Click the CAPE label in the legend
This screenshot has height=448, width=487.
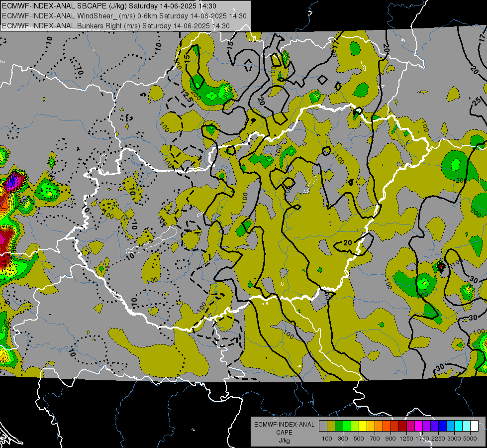[x=284, y=432]
